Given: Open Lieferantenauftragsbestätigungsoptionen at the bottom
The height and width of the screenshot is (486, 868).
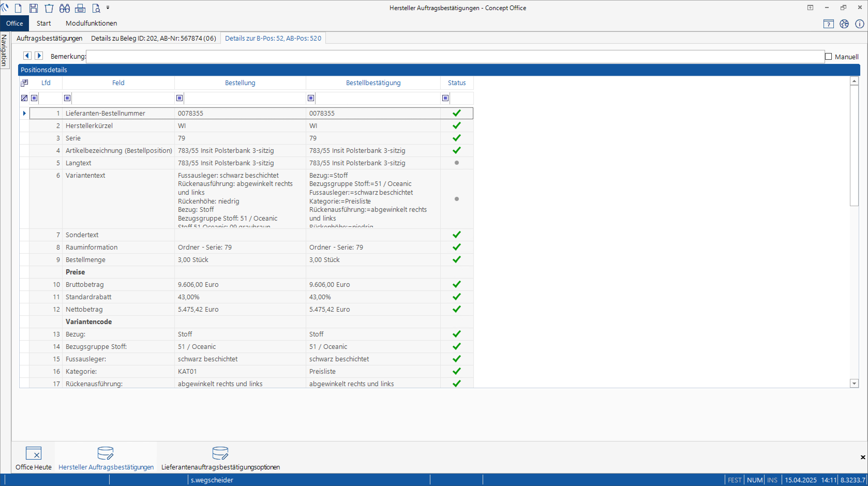Looking at the screenshot, I should 221,457.
